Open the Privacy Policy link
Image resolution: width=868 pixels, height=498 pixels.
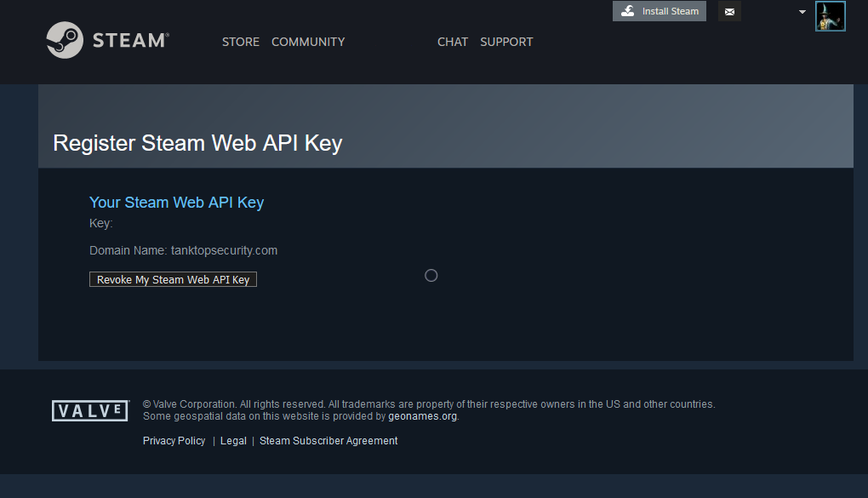point(174,440)
